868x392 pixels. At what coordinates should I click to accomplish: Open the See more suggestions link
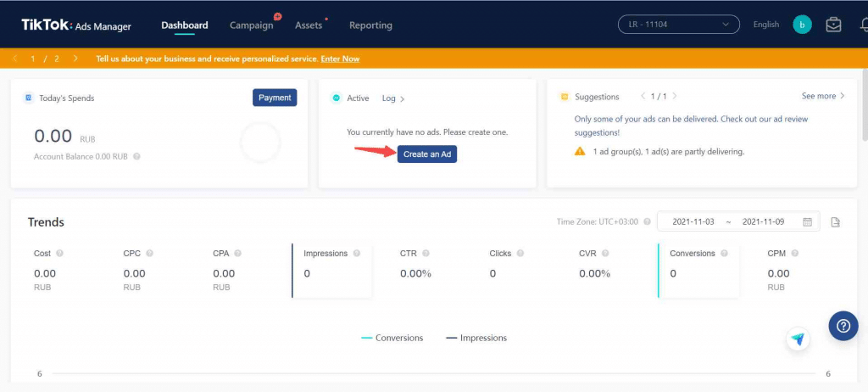[x=823, y=96]
